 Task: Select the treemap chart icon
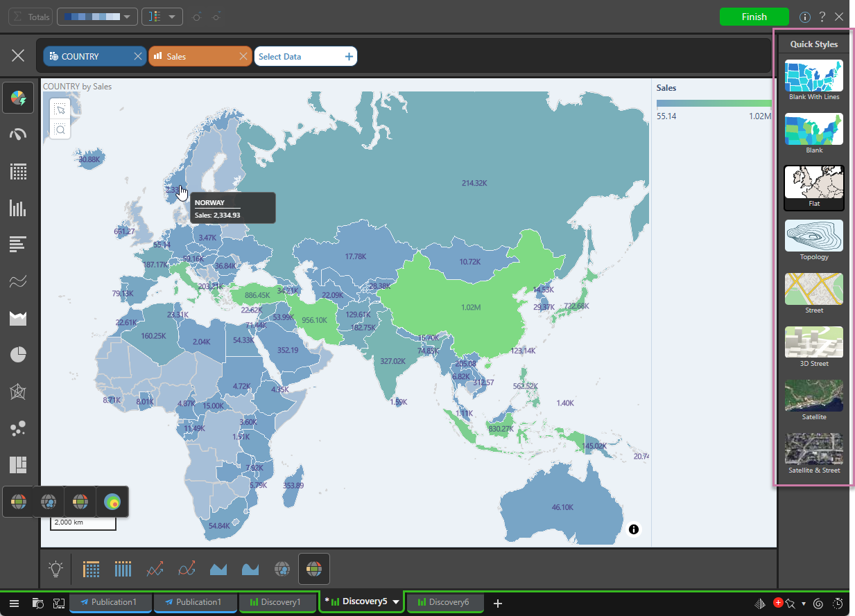[19, 464]
